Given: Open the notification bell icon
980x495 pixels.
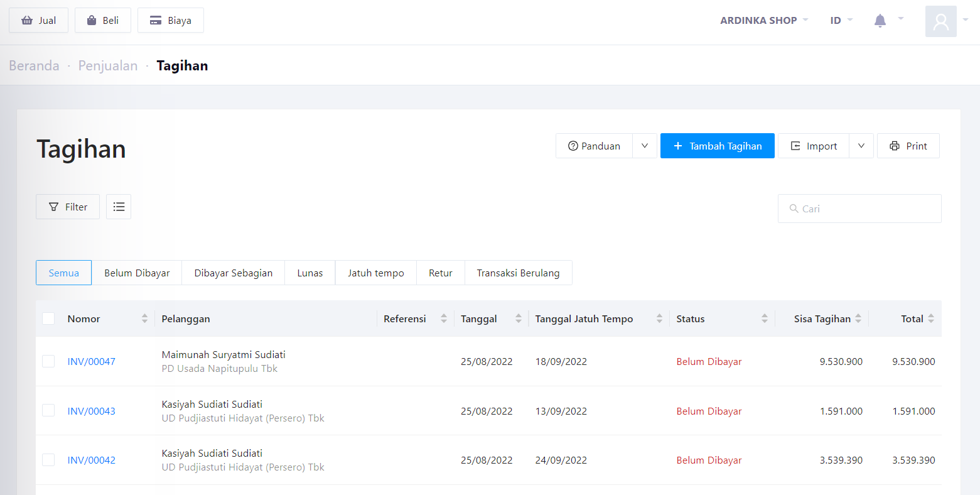Looking at the screenshot, I should click(x=880, y=21).
